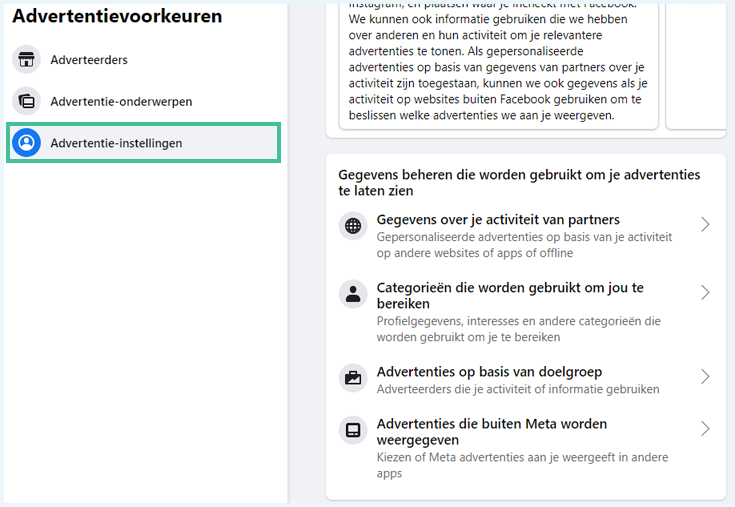The image size is (735, 507).
Task: Click the heading Gegevens beheren die worden gebruikt
Action: click(519, 182)
